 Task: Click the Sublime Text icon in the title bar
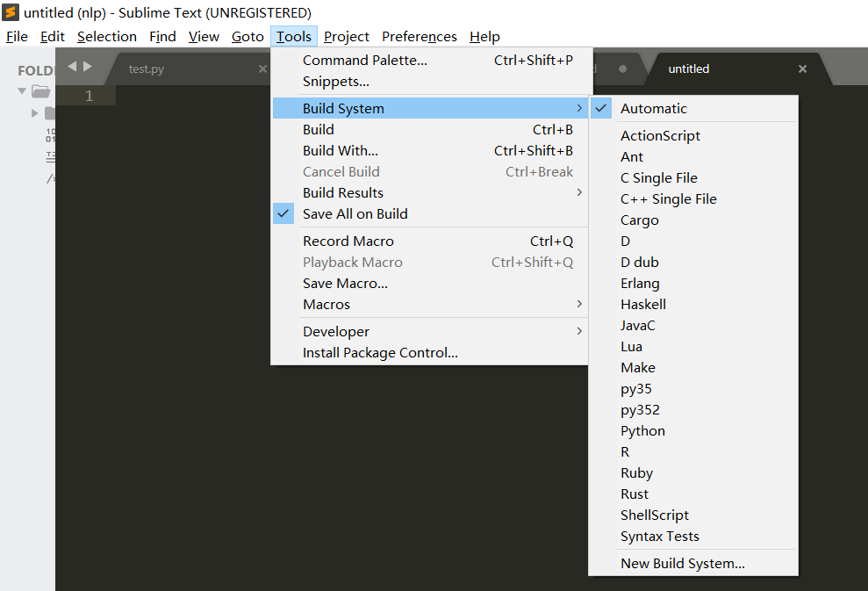coord(10,12)
